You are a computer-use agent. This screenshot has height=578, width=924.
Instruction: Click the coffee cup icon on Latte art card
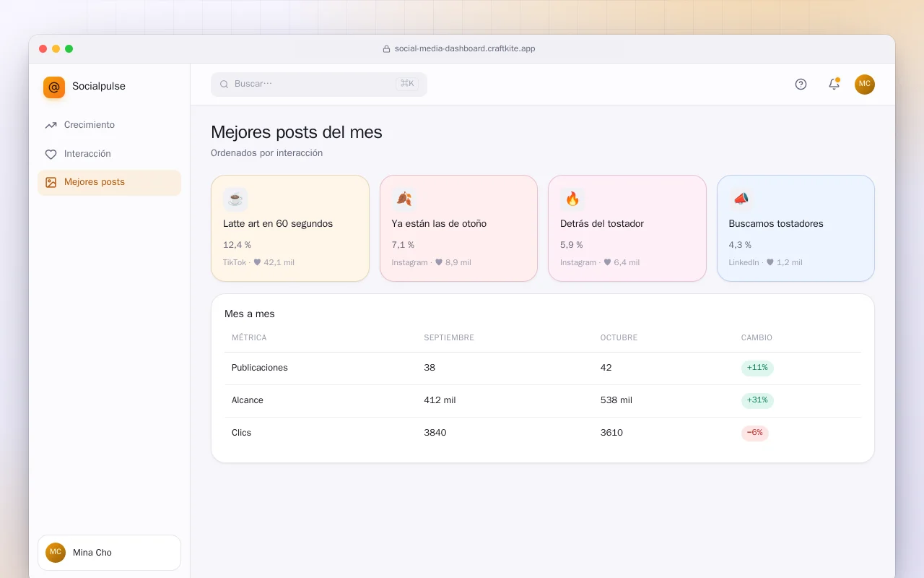235,199
